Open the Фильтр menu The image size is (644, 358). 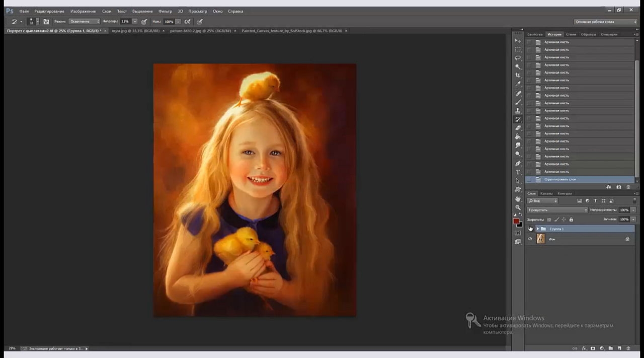[165, 11]
